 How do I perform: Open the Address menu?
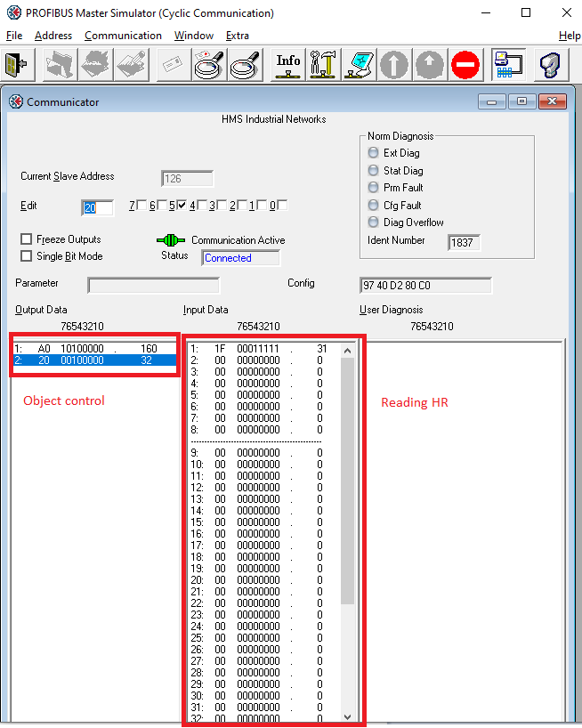(53, 36)
